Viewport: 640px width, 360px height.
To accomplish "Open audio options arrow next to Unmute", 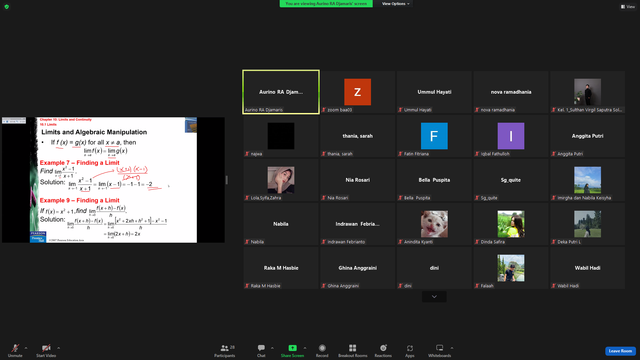I will tap(26, 348).
